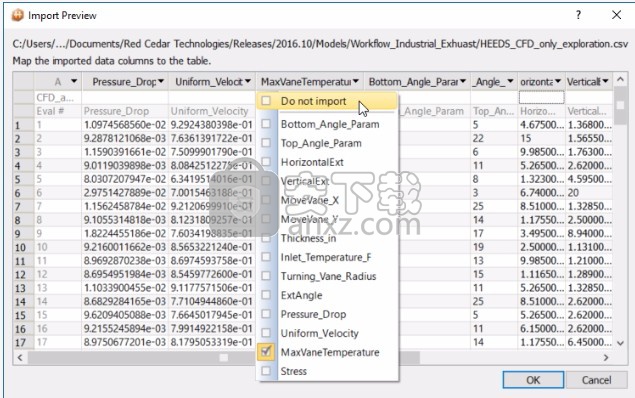Click the horizontal scrollbar right arrow
This screenshot has height=398, width=635.
click(x=606, y=357)
